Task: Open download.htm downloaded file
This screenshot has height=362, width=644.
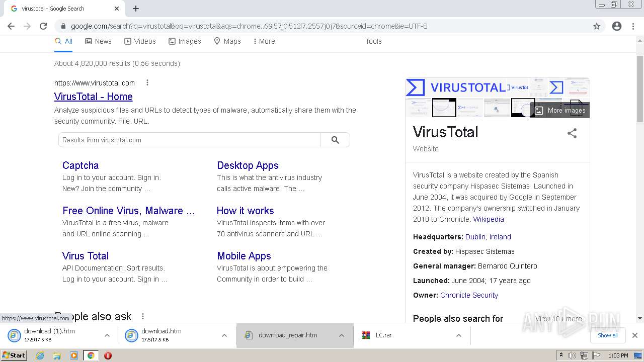Action: pyautogui.click(x=161, y=335)
